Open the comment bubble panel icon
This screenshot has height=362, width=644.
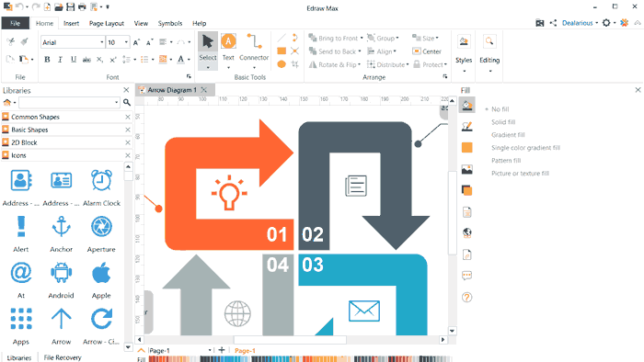click(467, 276)
